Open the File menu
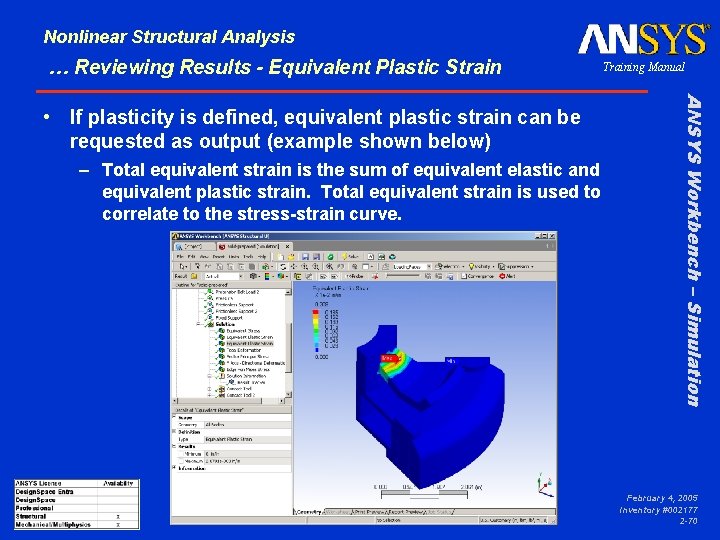 coord(180,257)
